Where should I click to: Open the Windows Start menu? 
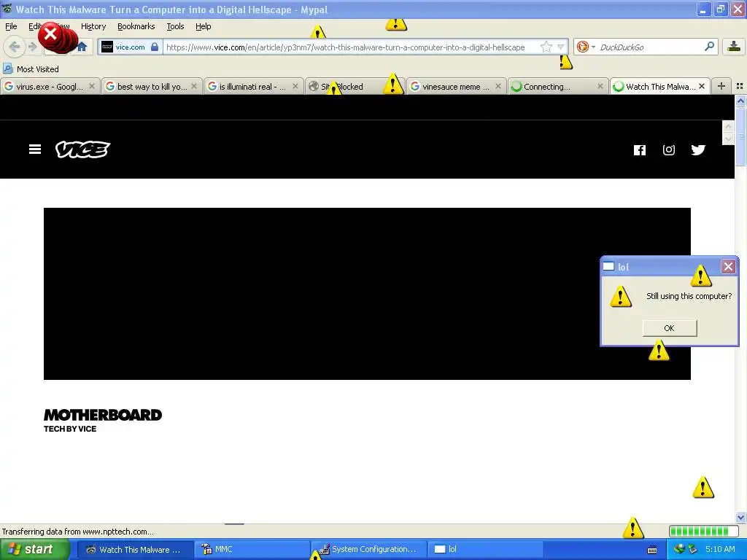[34, 550]
